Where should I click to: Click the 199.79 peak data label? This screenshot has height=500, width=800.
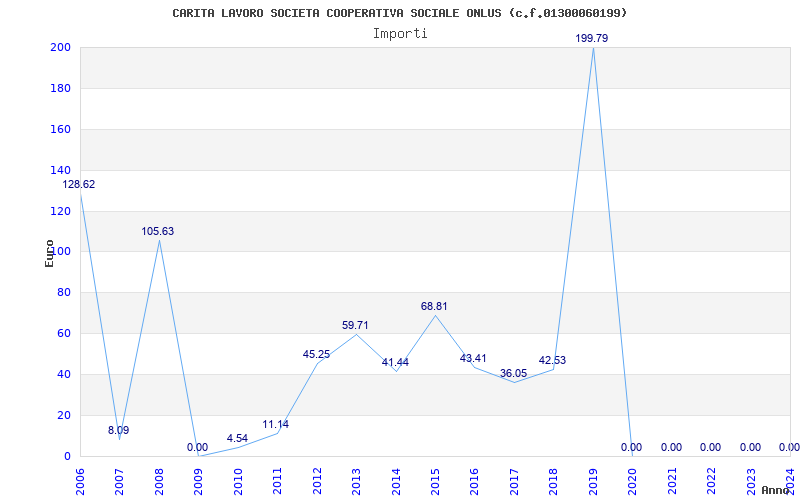591,38
